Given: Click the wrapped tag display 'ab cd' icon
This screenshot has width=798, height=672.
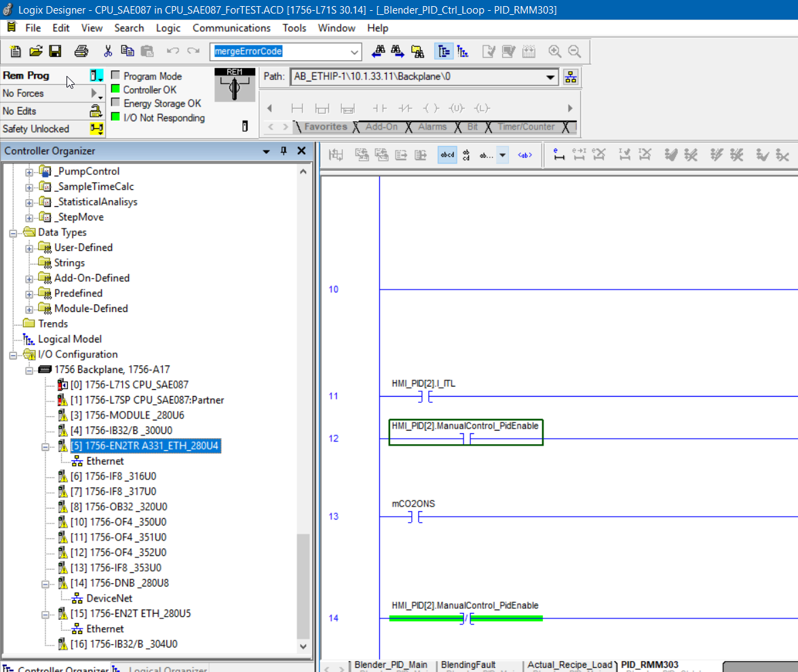Looking at the screenshot, I should pos(466,155).
